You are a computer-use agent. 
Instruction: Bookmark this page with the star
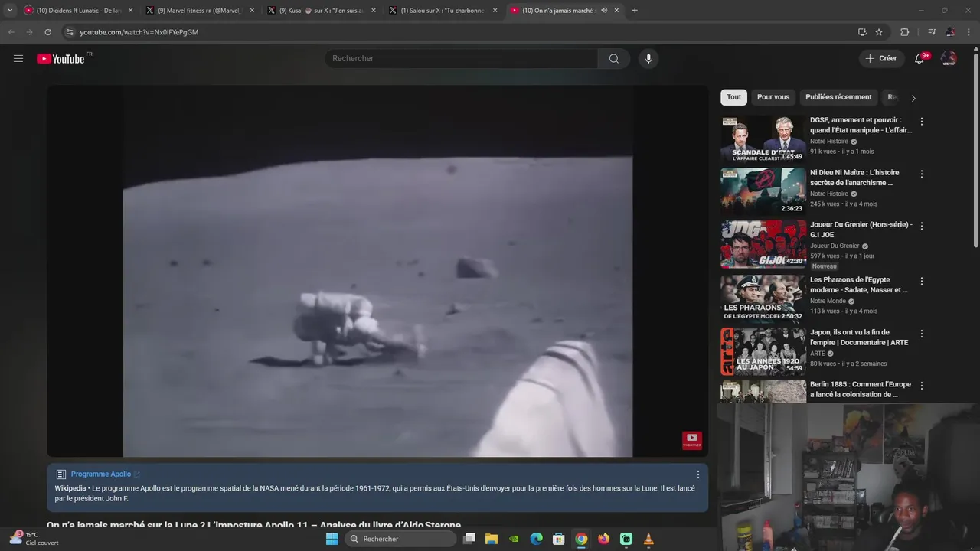click(x=879, y=32)
